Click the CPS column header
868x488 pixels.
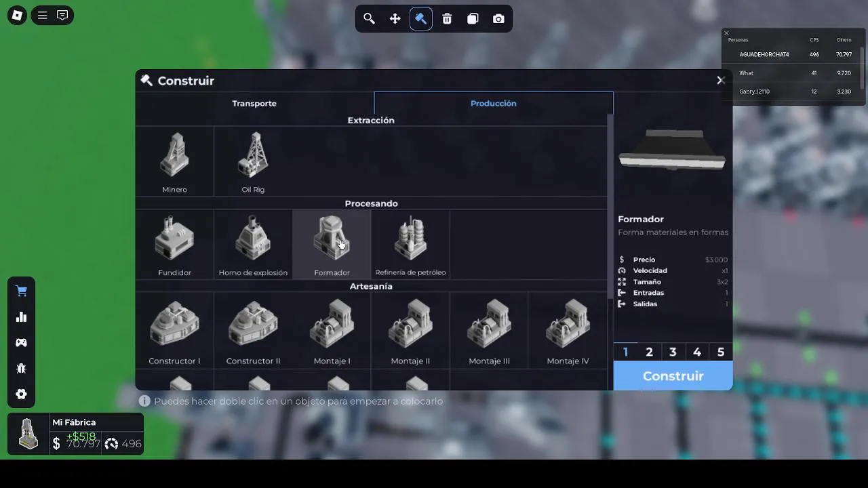coord(814,40)
